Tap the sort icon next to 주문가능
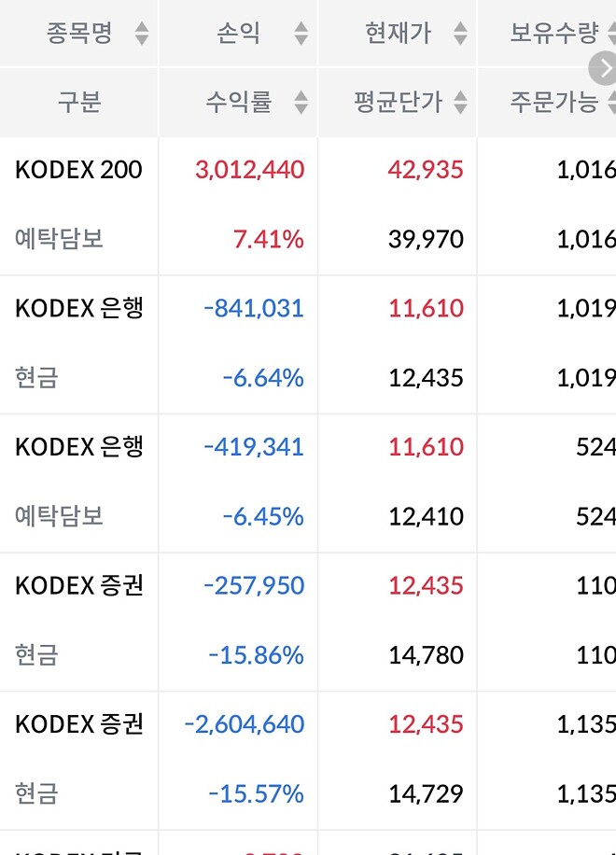 [x=611, y=104]
